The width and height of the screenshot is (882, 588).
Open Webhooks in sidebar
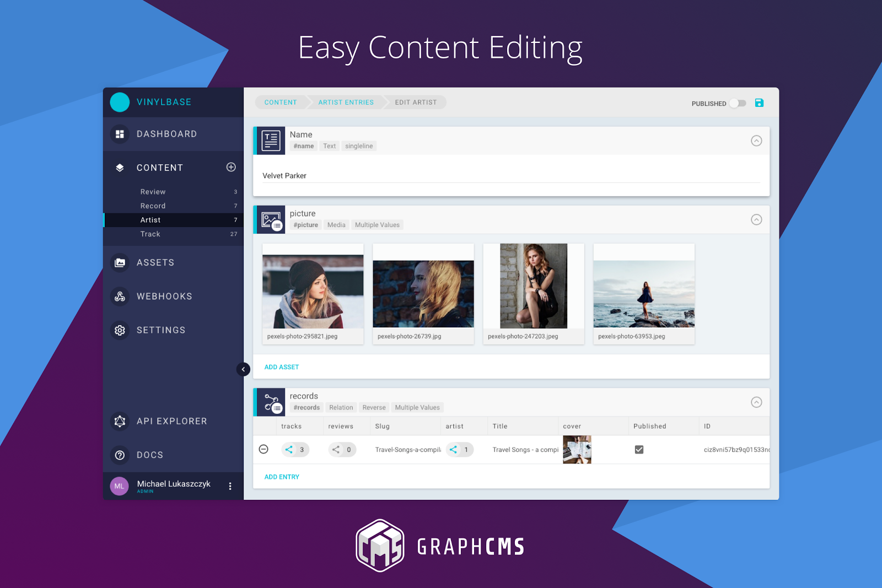pos(173,296)
